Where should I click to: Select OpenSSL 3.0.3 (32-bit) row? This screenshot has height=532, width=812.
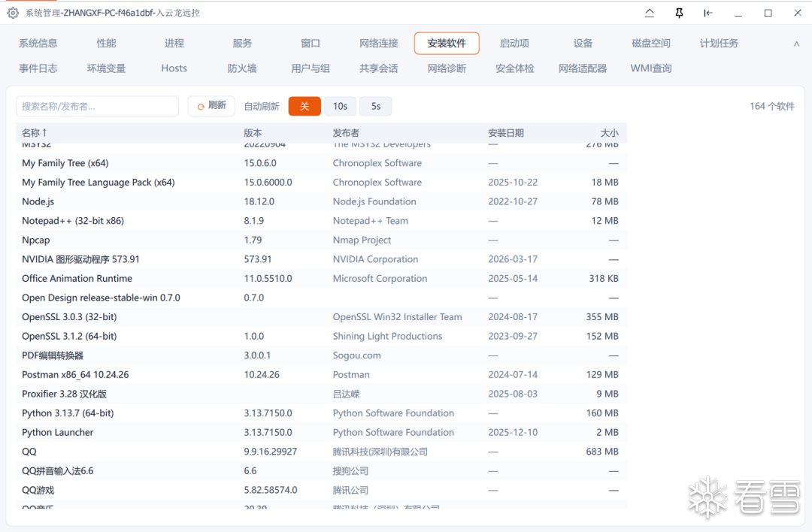(321, 316)
